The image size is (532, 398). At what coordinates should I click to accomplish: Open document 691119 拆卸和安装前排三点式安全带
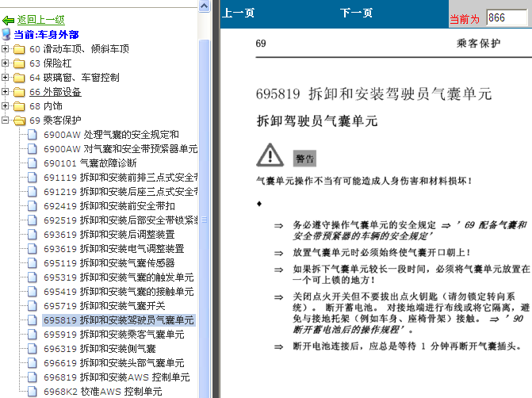tap(121, 178)
